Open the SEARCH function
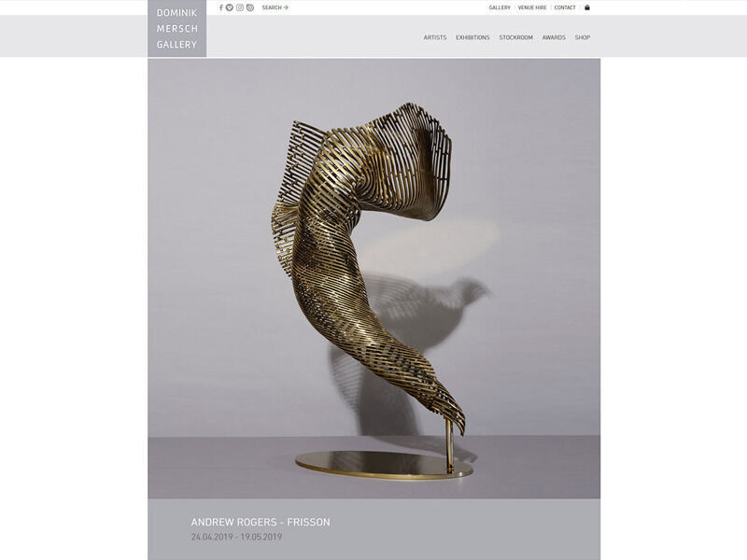Image resolution: width=747 pixels, height=560 pixels. pos(272,7)
